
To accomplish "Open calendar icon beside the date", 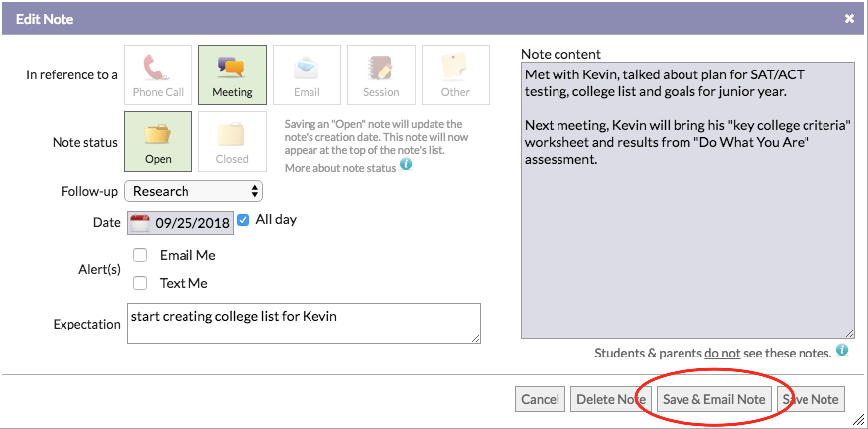I will 140,223.
